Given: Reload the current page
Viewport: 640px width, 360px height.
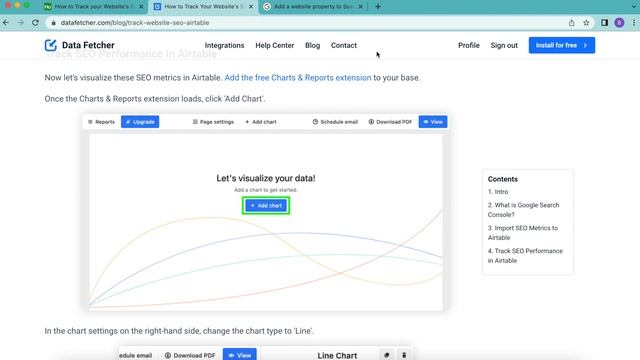Looking at the screenshot, I should [x=36, y=23].
